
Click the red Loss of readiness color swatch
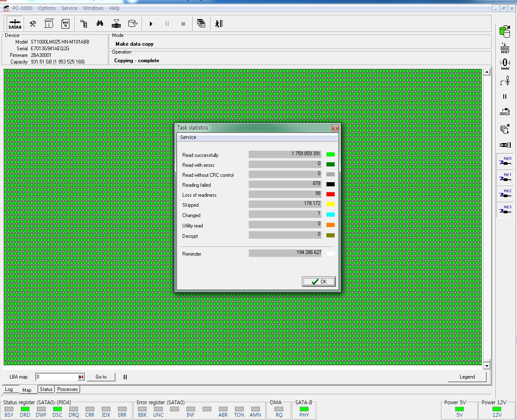[x=331, y=194]
